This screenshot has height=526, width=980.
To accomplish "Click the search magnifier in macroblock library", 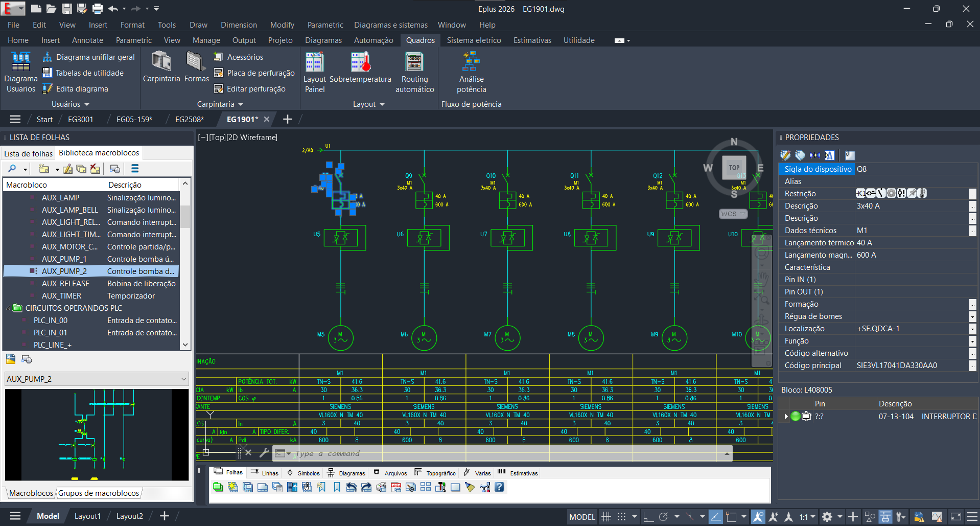I will pyautogui.click(x=12, y=169).
